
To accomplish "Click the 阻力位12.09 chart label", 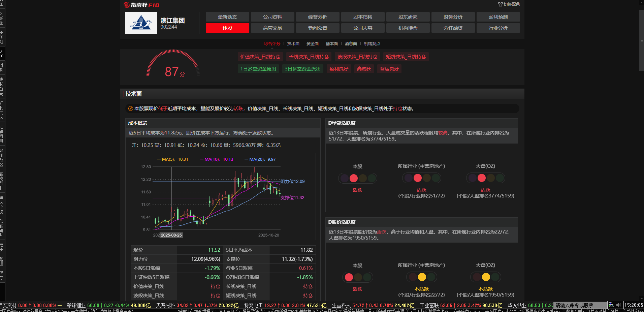I will (292, 181).
